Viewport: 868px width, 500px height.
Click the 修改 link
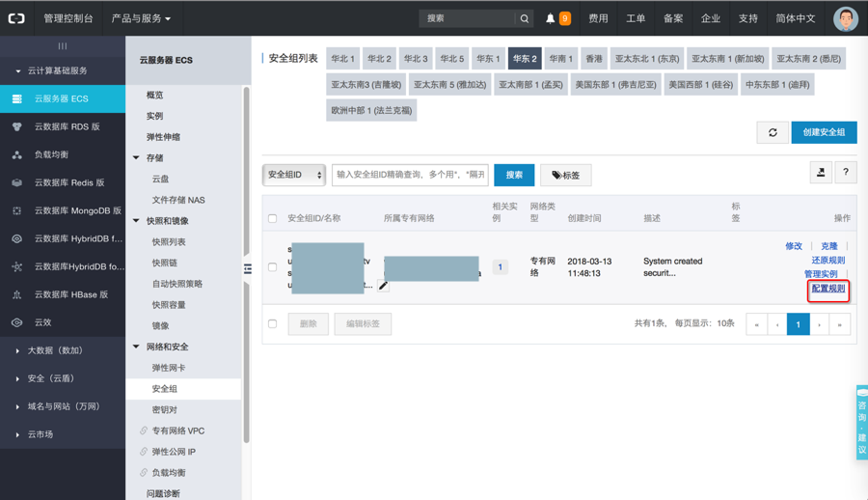(x=794, y=246)
